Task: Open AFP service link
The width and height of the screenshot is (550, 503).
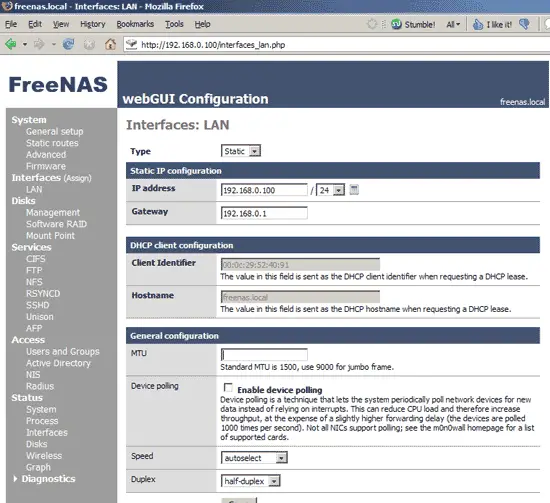Action: coord(34,328)
